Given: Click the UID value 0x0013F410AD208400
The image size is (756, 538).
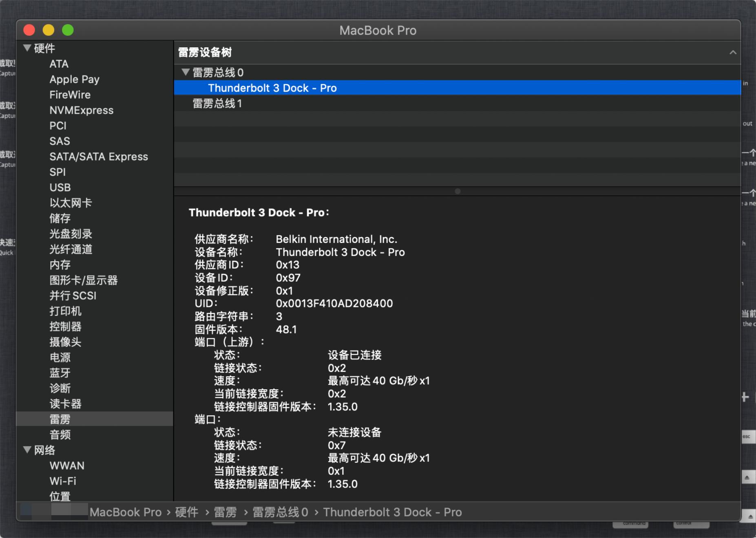Looking at the screenshot, I should [x=334, y=304].
